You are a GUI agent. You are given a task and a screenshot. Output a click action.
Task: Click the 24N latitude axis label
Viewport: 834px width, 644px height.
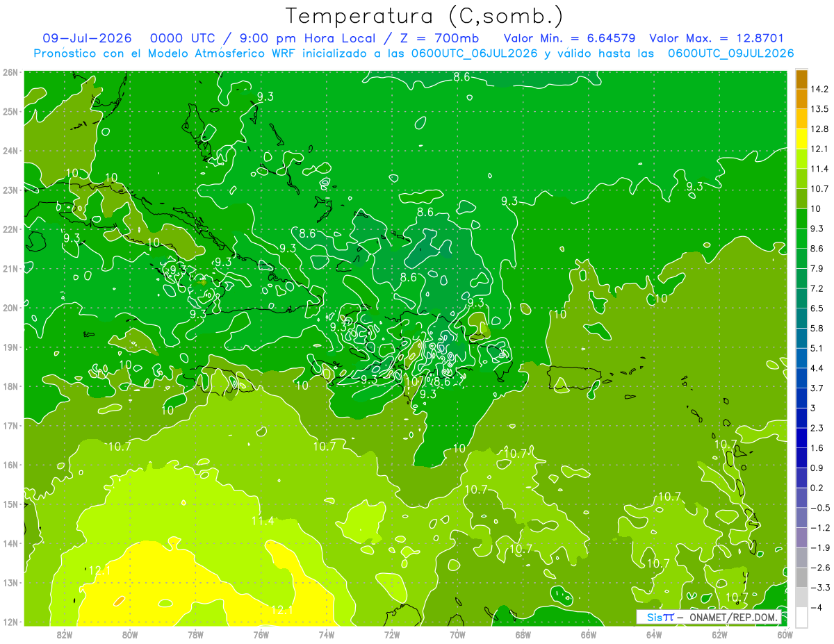coord(10,151)
